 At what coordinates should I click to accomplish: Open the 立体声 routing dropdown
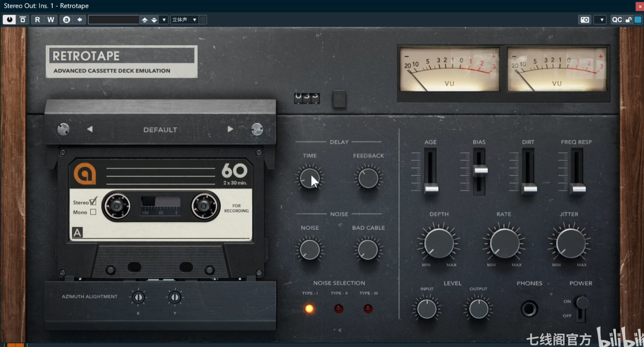[x=184, y=20]
